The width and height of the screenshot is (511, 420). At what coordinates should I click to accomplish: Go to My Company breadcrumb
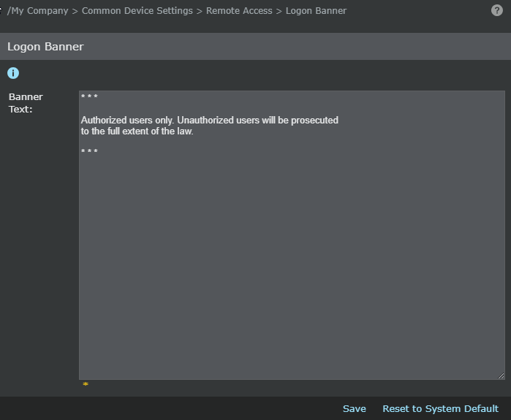tap(38, 11)
